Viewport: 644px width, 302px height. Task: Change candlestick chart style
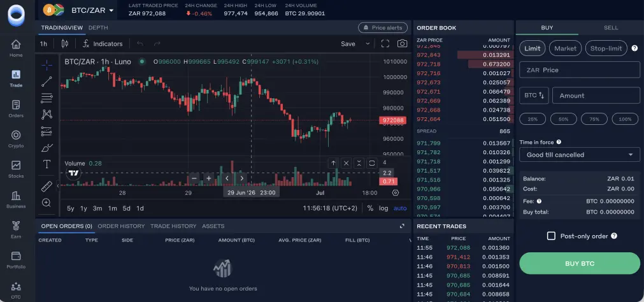[x=65, y=43]
